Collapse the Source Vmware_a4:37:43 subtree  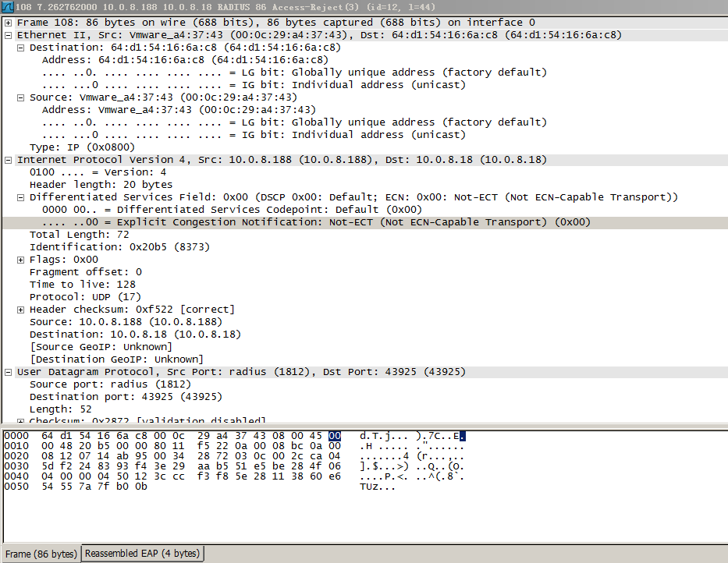click(20, 97)
